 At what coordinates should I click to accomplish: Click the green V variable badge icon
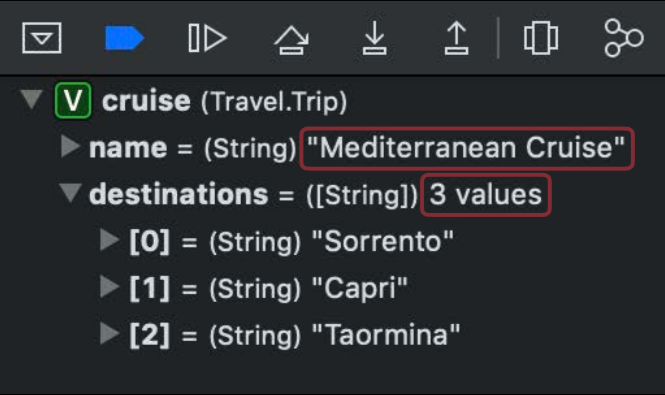tap(73, 101)
